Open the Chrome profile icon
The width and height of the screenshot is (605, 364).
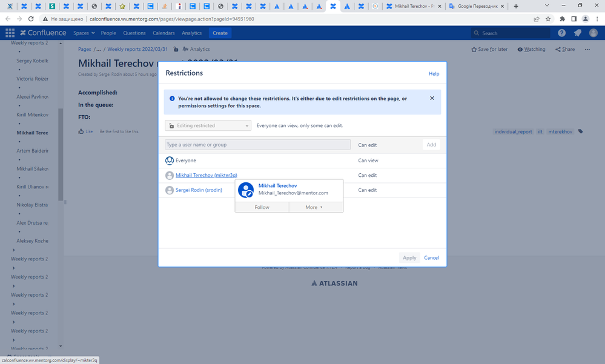point(586,19)
